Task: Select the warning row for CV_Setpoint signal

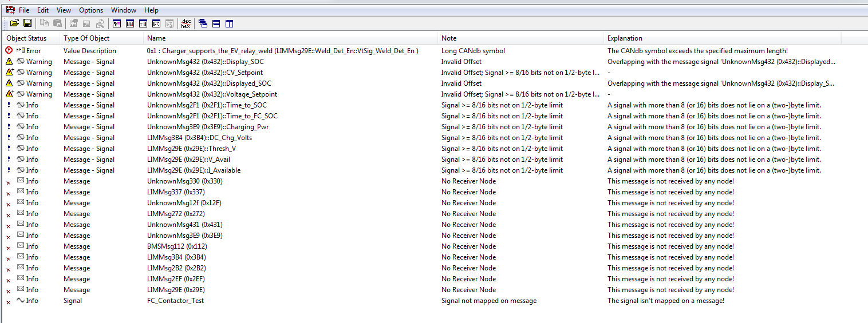Action: [205, 73]
